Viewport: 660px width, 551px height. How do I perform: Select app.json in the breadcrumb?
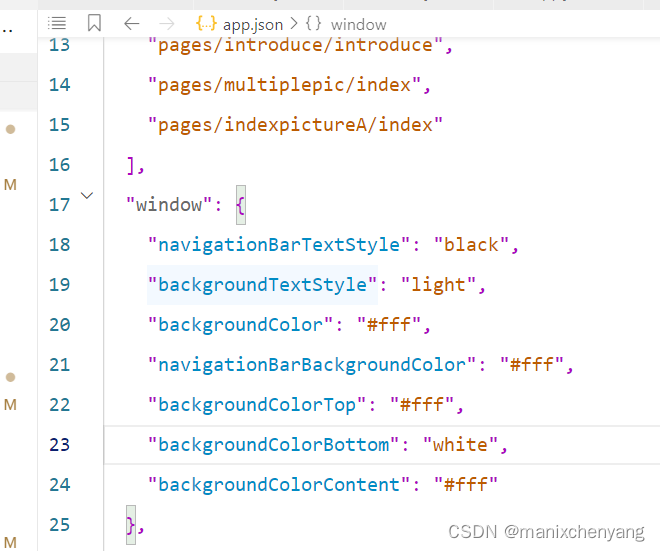(x=253, y=25)
